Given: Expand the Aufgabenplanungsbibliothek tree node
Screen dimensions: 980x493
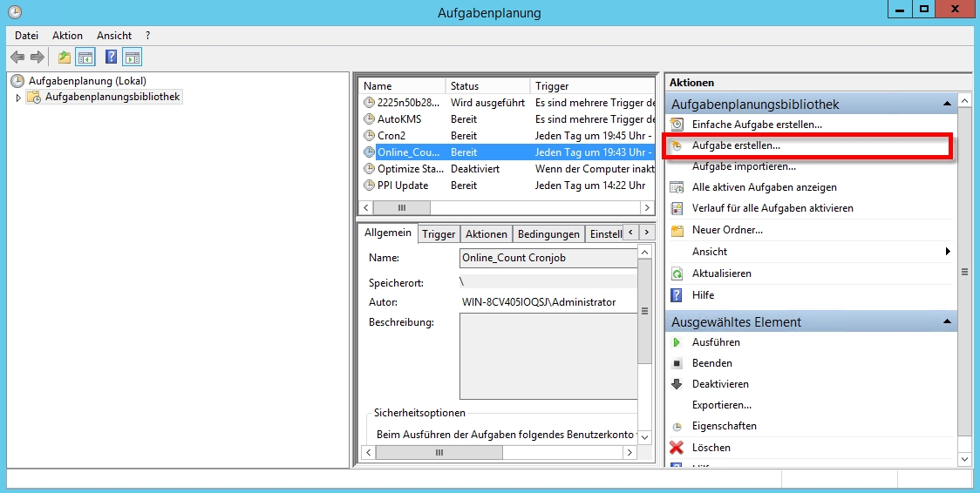Looking at the screenshot, I should [17, 98].
